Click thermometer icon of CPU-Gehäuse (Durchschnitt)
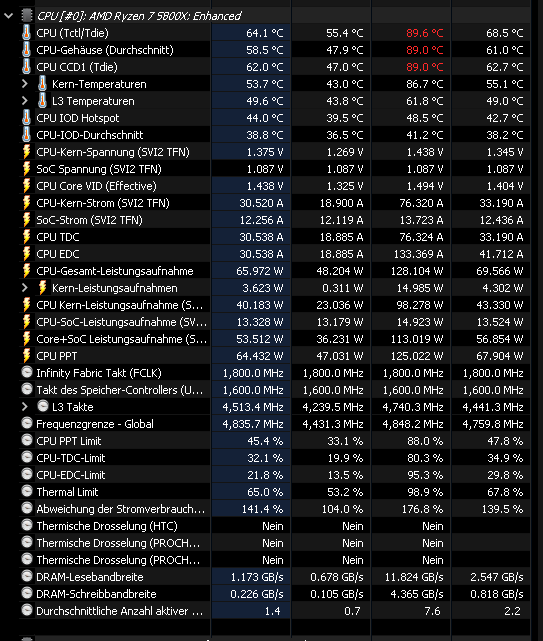This screenshot has height=641, width=543. click(27, 50)
